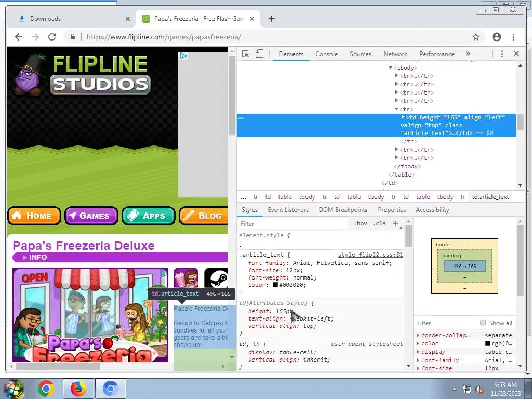Open the Properties pane
This screenshot has height=399, width=532.
point(392,210)
